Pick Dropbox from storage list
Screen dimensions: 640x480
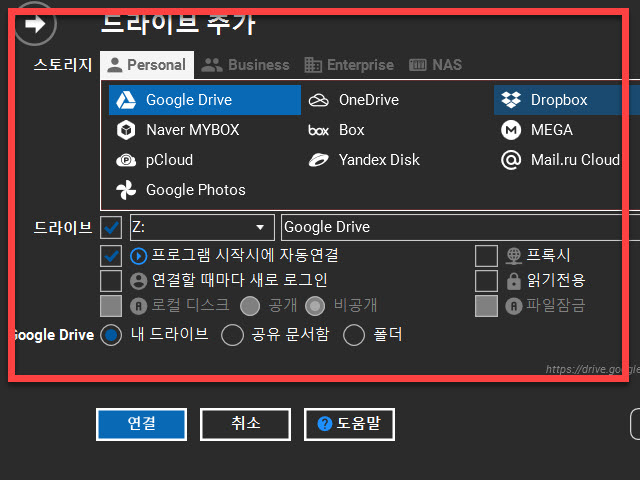[567, 100]
